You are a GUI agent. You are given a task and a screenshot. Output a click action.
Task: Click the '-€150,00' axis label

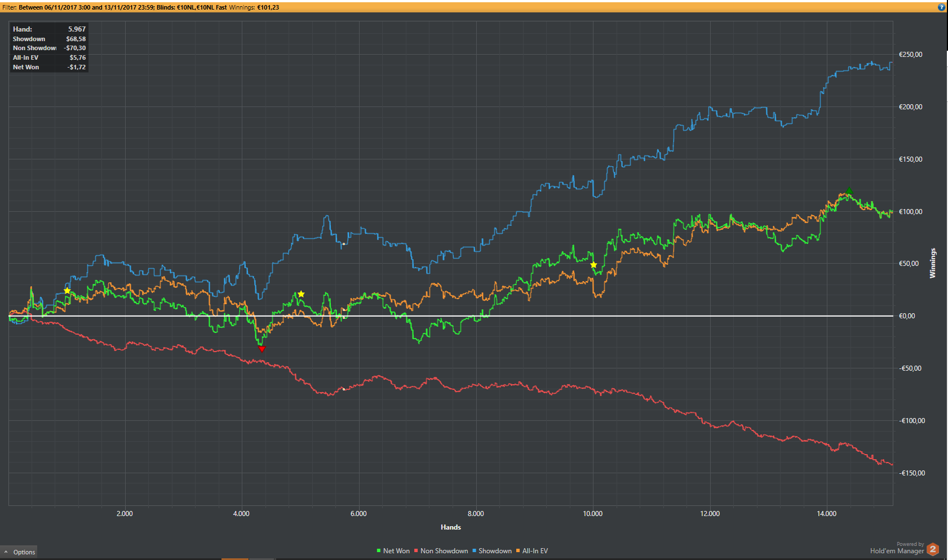coord(912,473)
